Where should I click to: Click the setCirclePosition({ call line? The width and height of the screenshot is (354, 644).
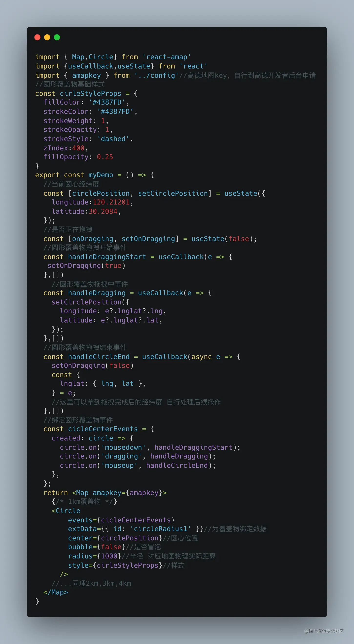(90, 302)
